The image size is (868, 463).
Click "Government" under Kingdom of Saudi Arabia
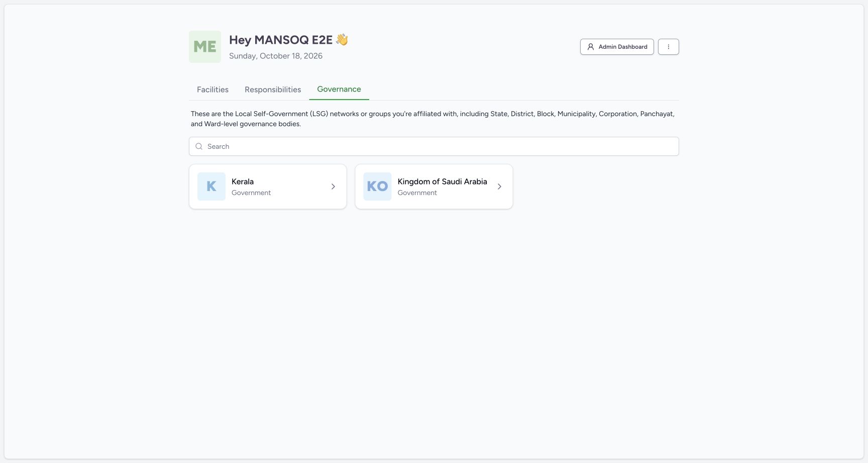point(417,193)
